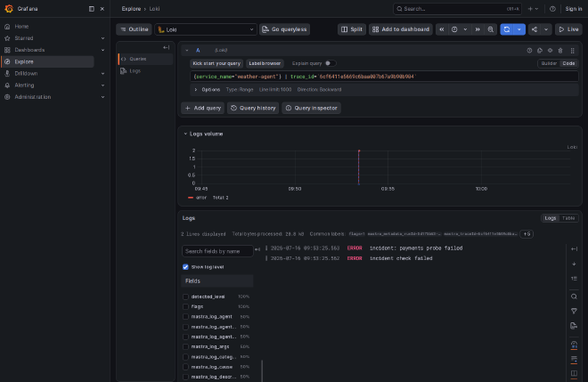Toggle the Outline panel button
Image resolution: width=588 pixels, height=382 pixels.
134,29
